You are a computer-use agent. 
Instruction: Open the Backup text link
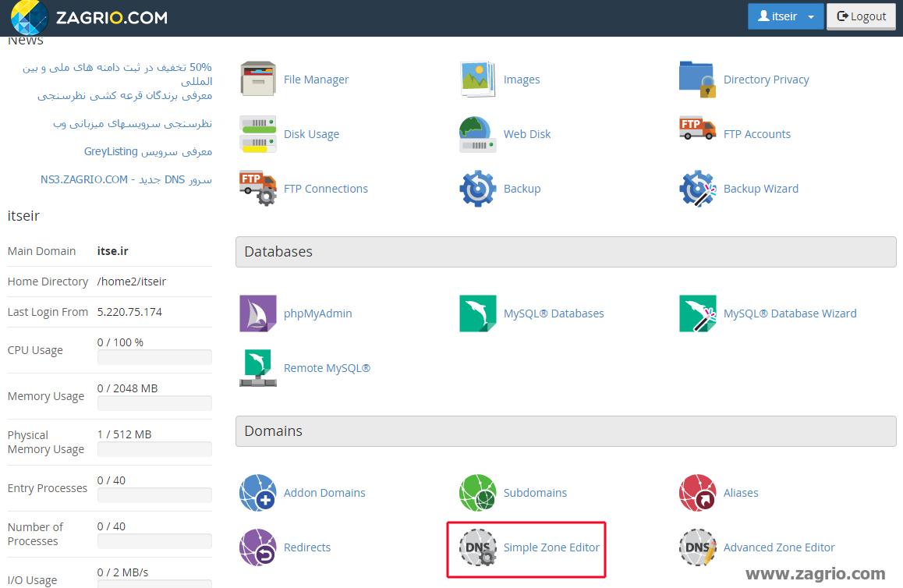[x=522, y=189]
